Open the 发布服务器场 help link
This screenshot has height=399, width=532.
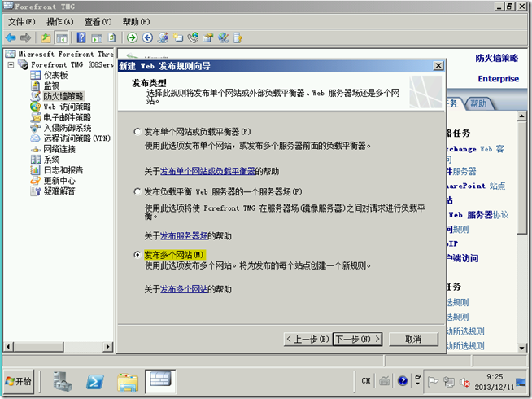(x=184, y=235)
